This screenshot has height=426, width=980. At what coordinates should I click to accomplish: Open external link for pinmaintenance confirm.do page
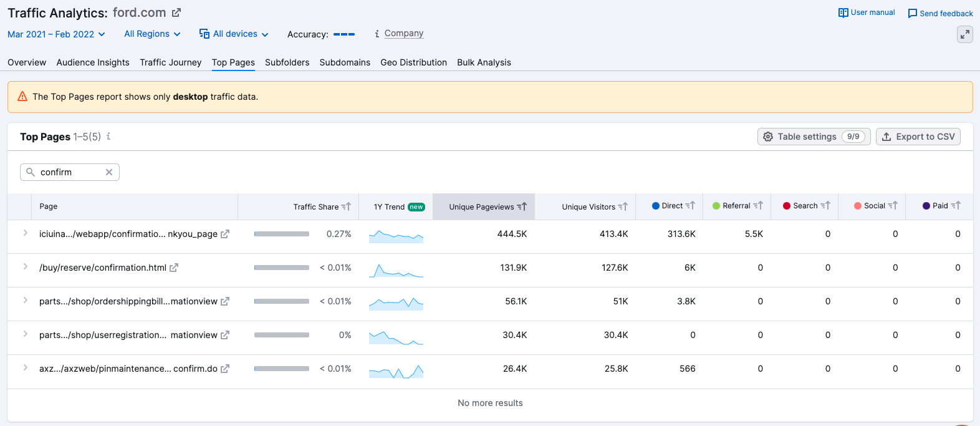point(225,369)
